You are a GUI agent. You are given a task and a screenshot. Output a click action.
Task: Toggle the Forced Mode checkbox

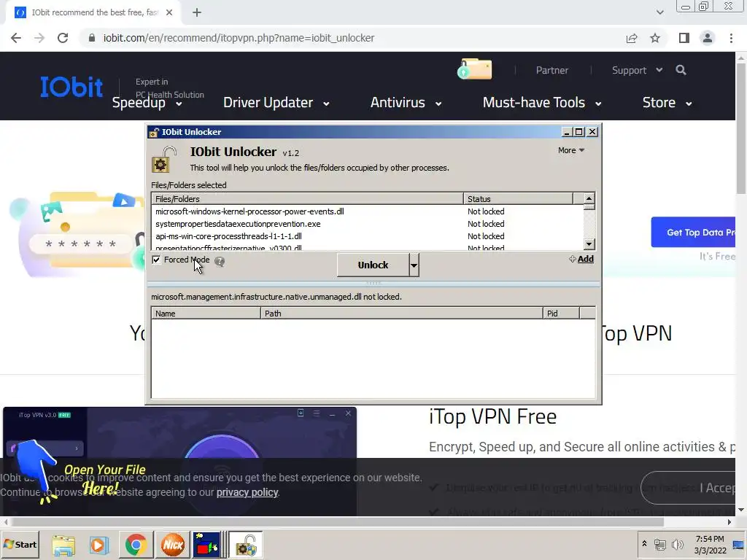(156, 260)
